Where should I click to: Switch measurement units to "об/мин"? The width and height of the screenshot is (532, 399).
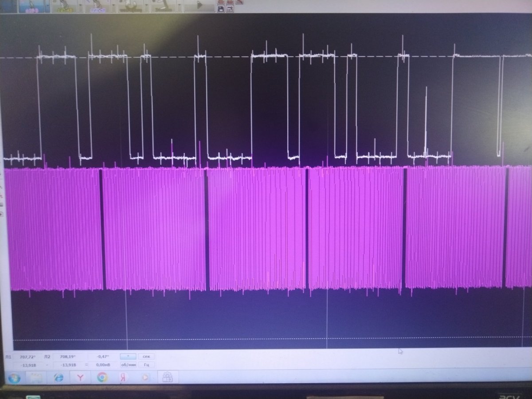coord(128,365)
